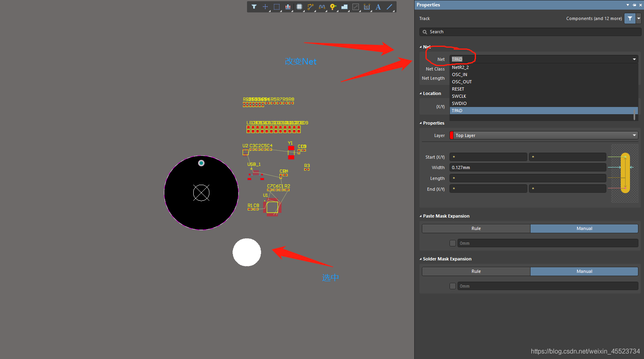Collapse the Solder Mask Expansion section
The height and width of the screenshot is (359, 644).
[421, 259]
